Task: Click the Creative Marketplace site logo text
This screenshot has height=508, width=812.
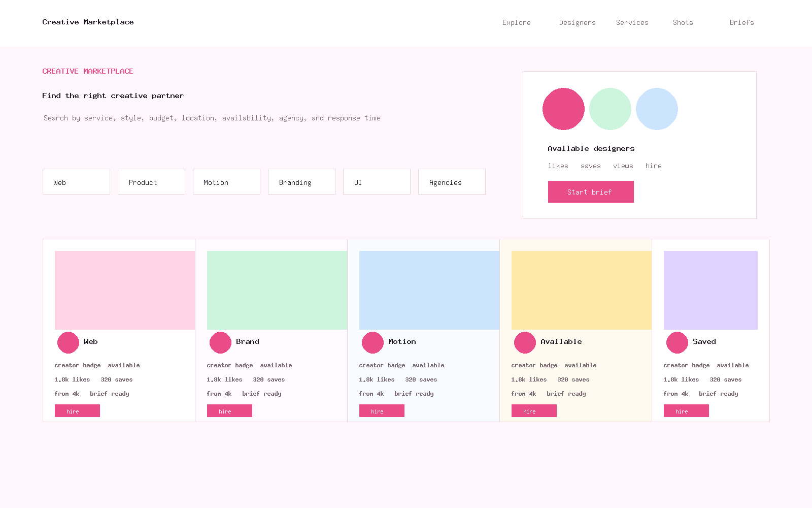Action: coord(88,22)
